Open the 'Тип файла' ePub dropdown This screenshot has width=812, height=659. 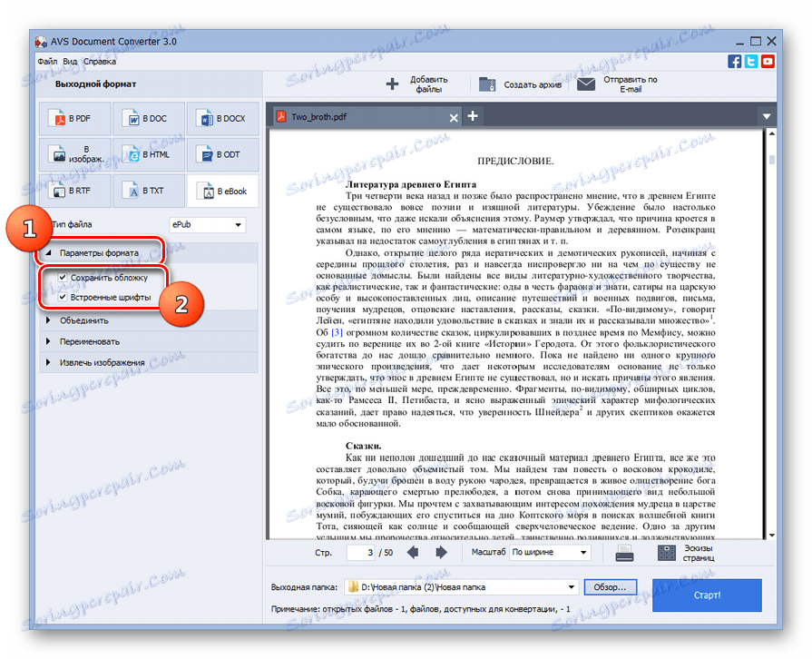click(x=207, y=224)
